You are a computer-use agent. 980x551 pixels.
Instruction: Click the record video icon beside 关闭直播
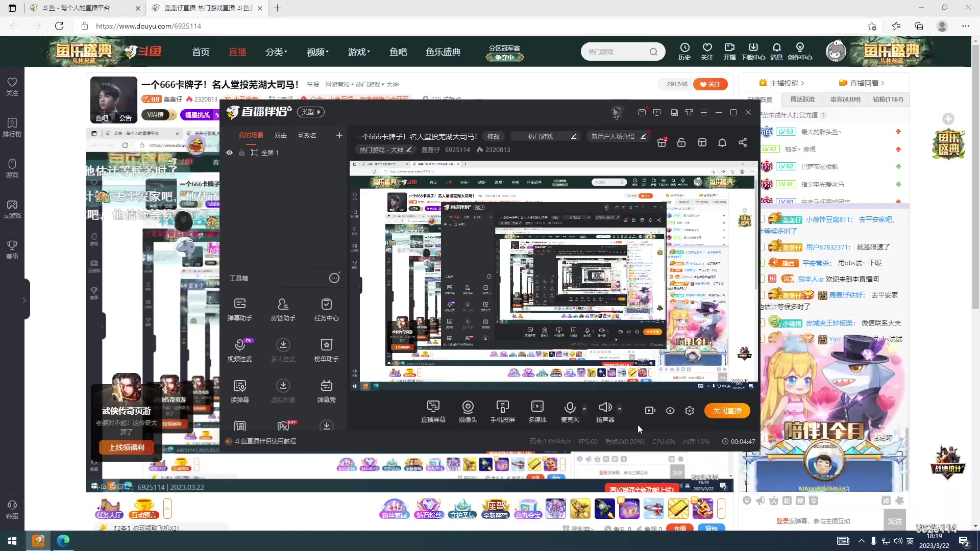point(650,411)
